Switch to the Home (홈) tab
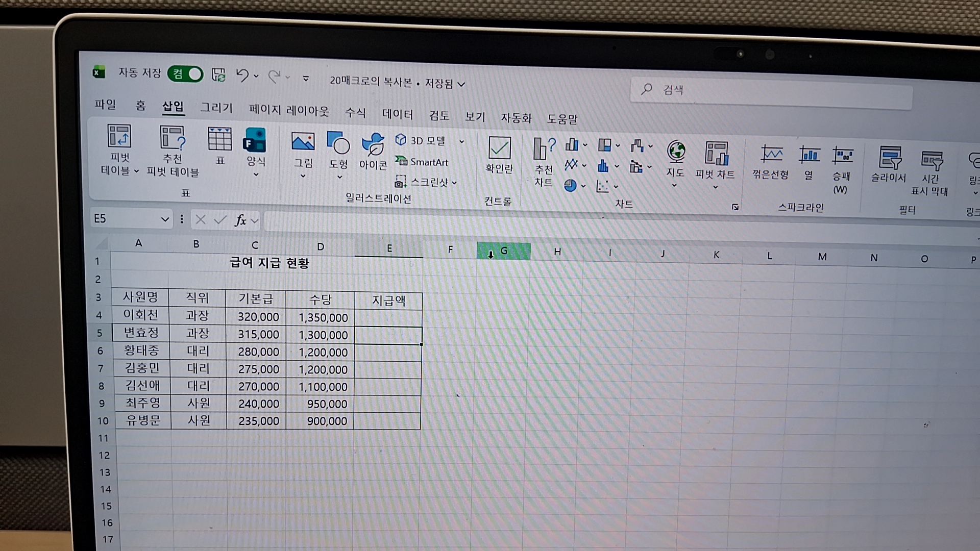980x551 pixels. point(140,106)
